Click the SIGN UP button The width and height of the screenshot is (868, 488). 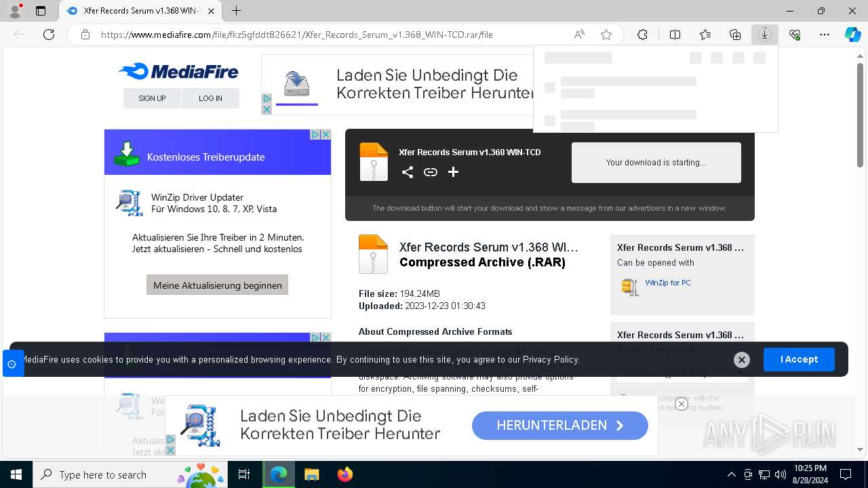[x=152, y=98]
